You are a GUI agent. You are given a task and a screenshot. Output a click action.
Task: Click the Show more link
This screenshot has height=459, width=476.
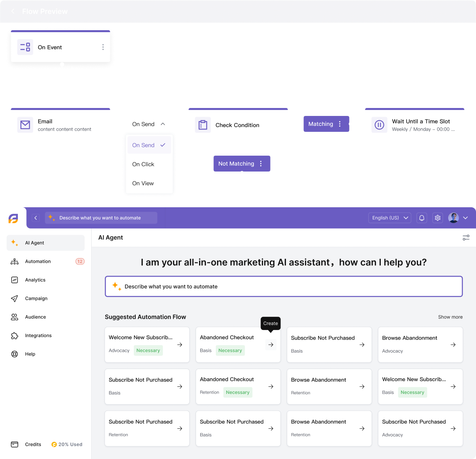450,317
